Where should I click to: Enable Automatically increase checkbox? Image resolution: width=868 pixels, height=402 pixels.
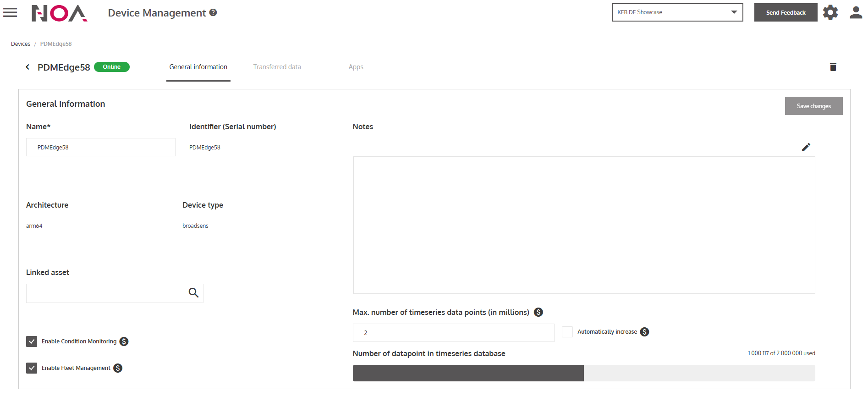[x=567, y=332]
